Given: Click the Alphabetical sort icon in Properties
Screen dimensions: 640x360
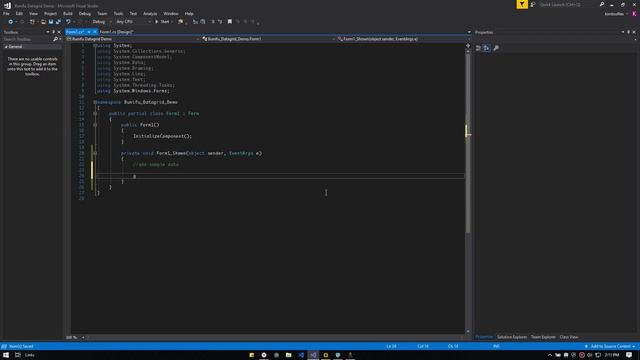Looking at the screenshot, I should [487, 48].
